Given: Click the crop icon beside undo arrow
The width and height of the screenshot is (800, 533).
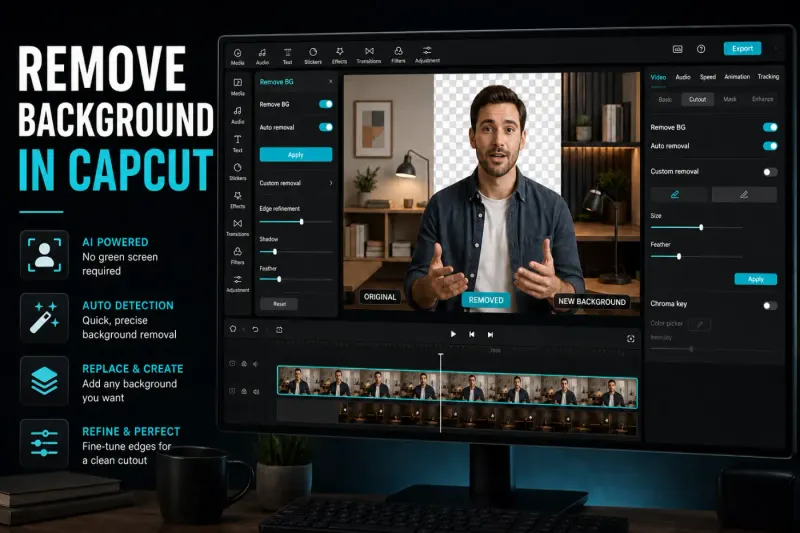Looking at the screenshot, I should [x=279, y=330].
